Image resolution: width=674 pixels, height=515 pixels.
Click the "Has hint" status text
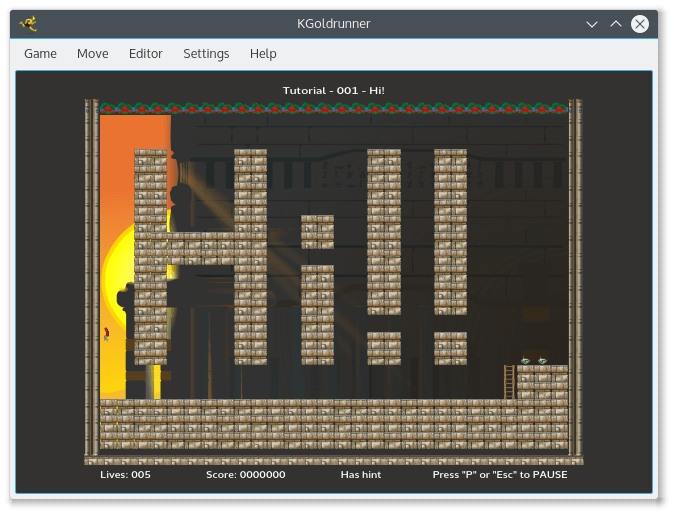coord(361,475)
